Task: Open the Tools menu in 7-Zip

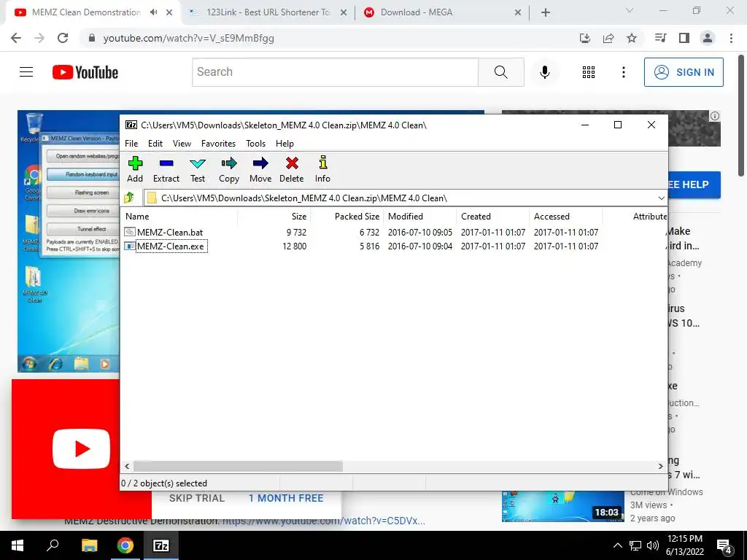Action: 255,144
